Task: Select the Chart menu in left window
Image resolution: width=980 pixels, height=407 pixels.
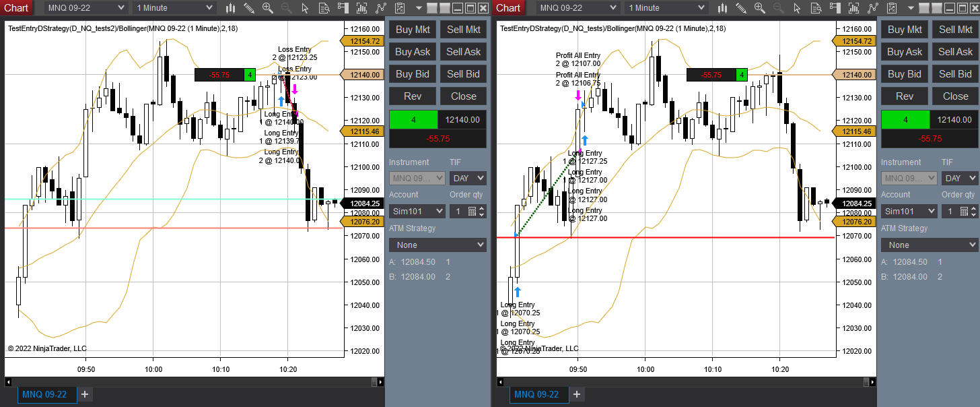Action: pyautogui.click(x=16, y=8)
